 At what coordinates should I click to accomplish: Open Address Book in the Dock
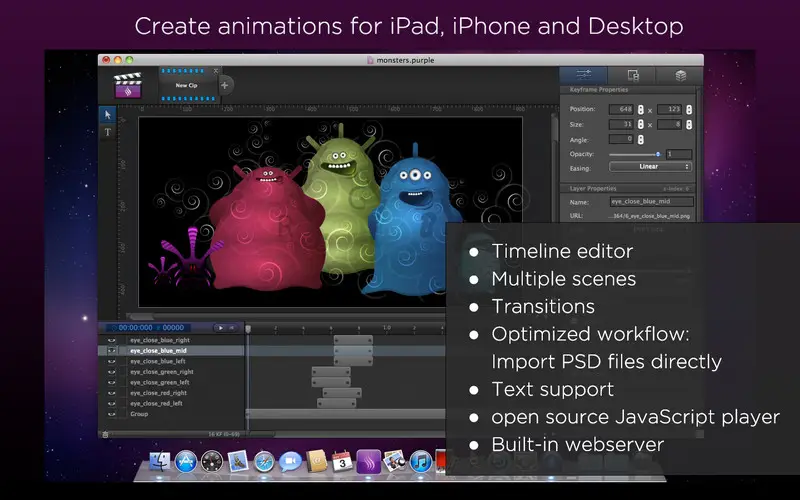316,462
